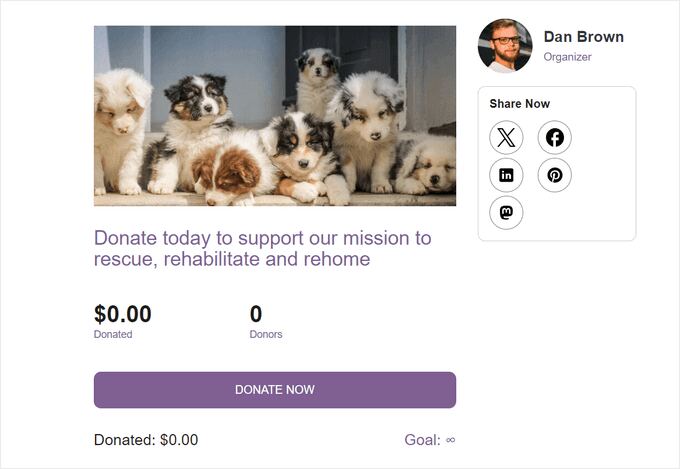Viewport: 680px width, 469px height.
Task: Click the word Goal below the button
Action: tap(421, 440)
